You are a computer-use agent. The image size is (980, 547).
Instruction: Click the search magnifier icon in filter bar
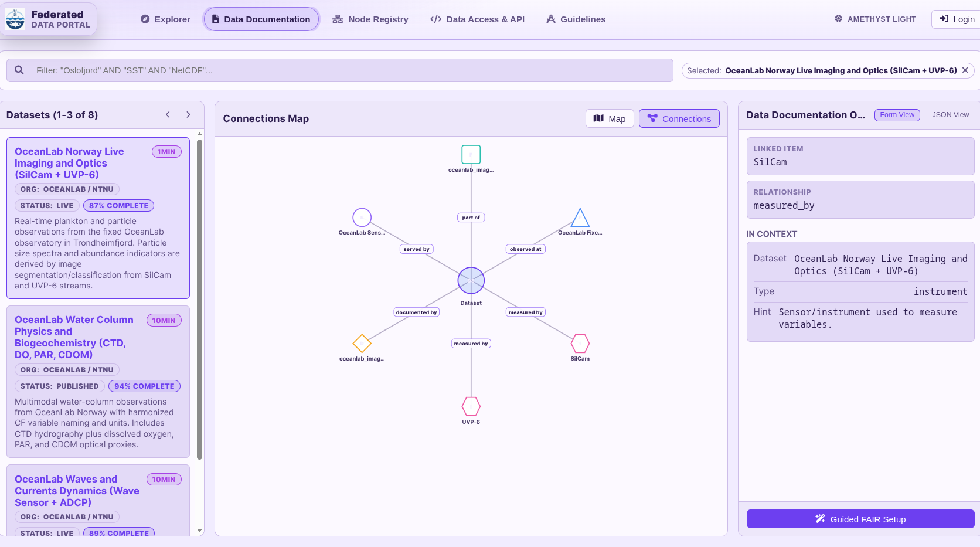coord(19,70)
